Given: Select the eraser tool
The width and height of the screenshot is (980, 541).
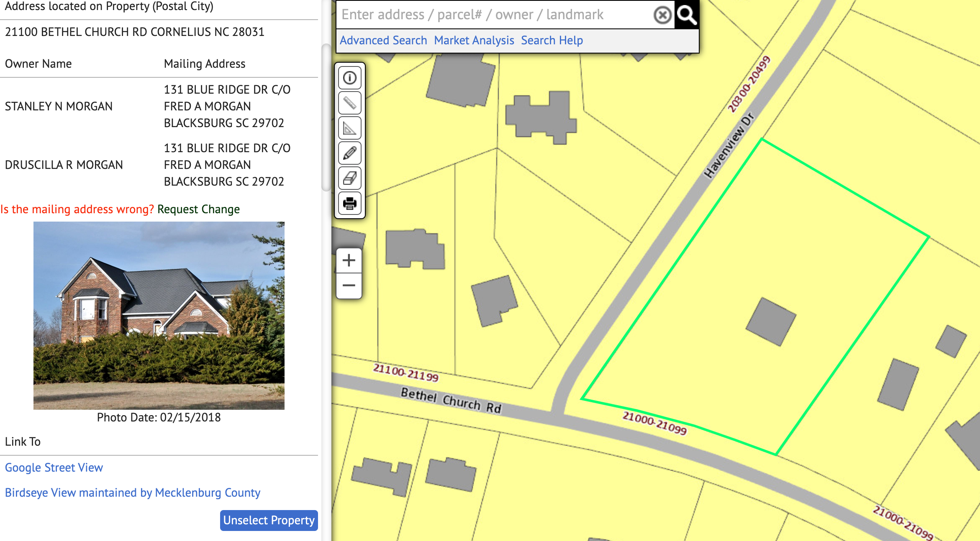Looking at the screenshot, I should 350,178.
